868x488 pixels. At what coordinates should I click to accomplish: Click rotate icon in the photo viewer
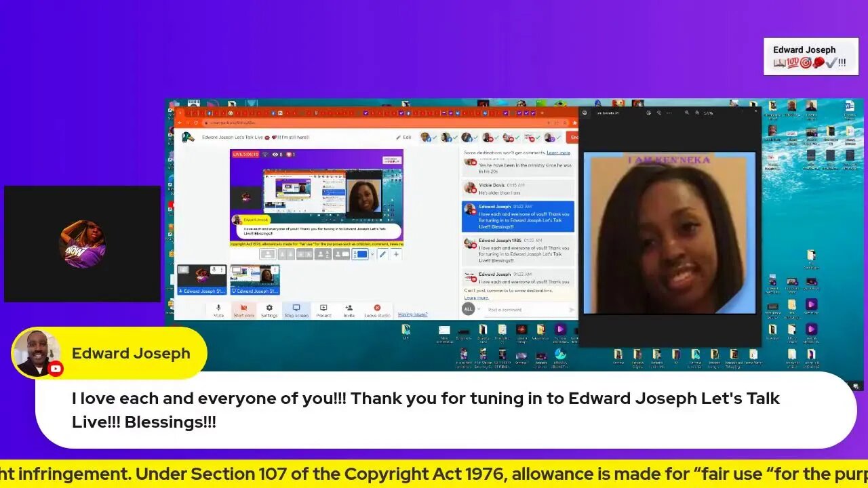click(x=658, y=113)
